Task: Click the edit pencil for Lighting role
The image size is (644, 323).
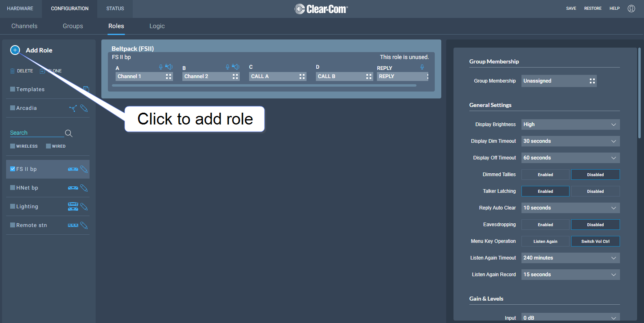Action: [84, 207]
